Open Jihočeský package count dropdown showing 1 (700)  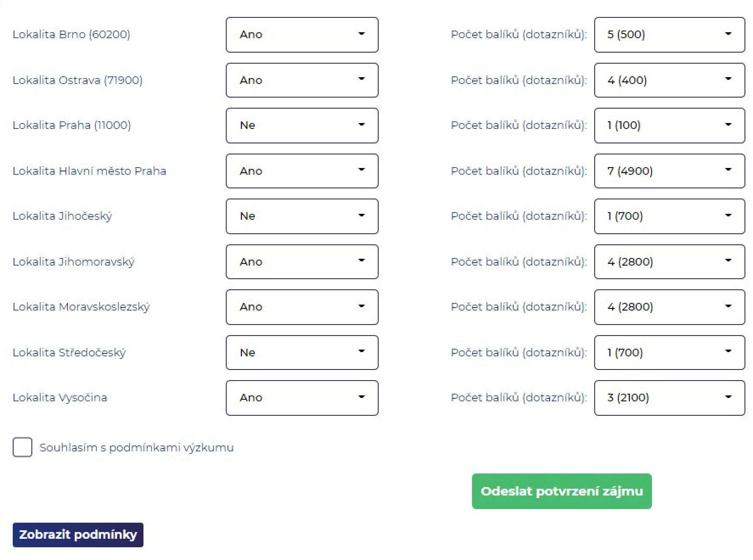click(x=669, y=216)
